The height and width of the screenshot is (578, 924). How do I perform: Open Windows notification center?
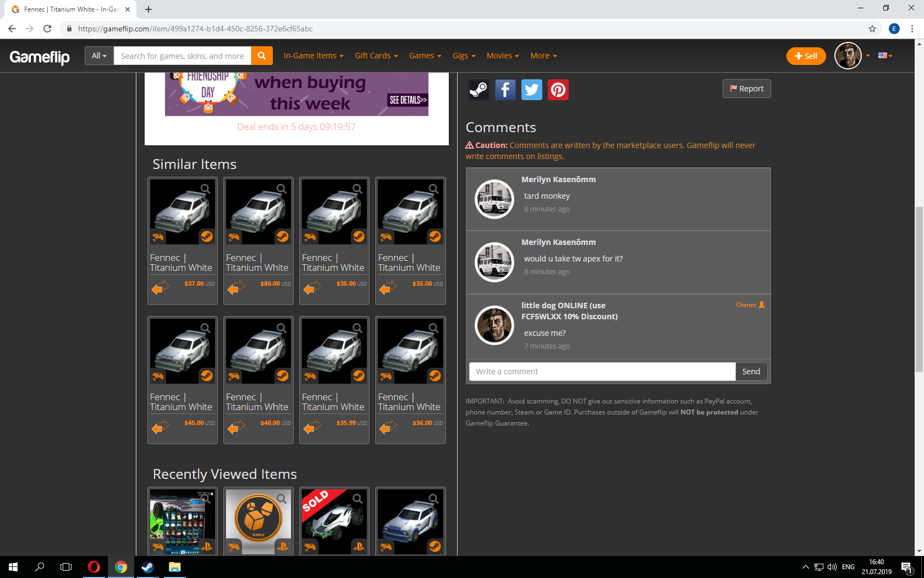coord(907,567)
